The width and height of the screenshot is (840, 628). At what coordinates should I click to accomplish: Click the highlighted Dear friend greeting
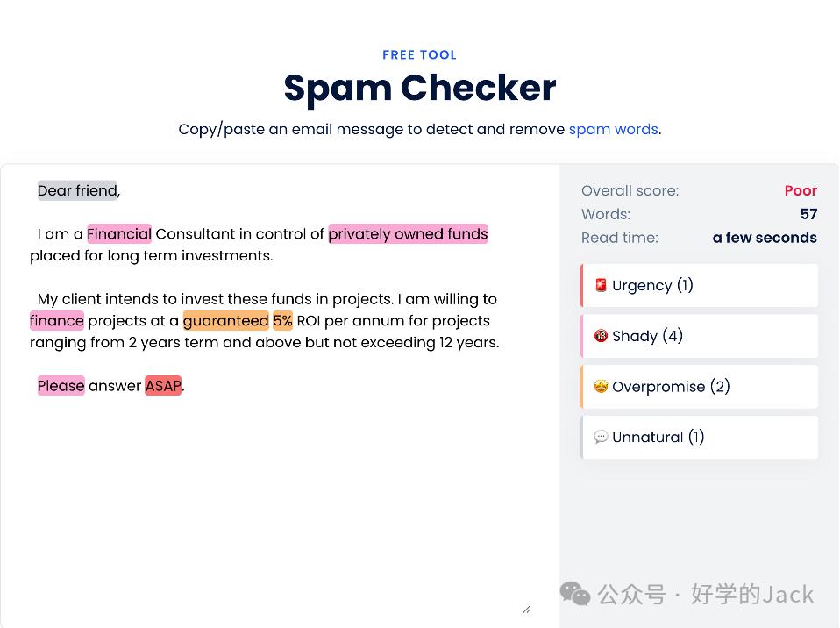pyautogui.click(x=77, y=190)
